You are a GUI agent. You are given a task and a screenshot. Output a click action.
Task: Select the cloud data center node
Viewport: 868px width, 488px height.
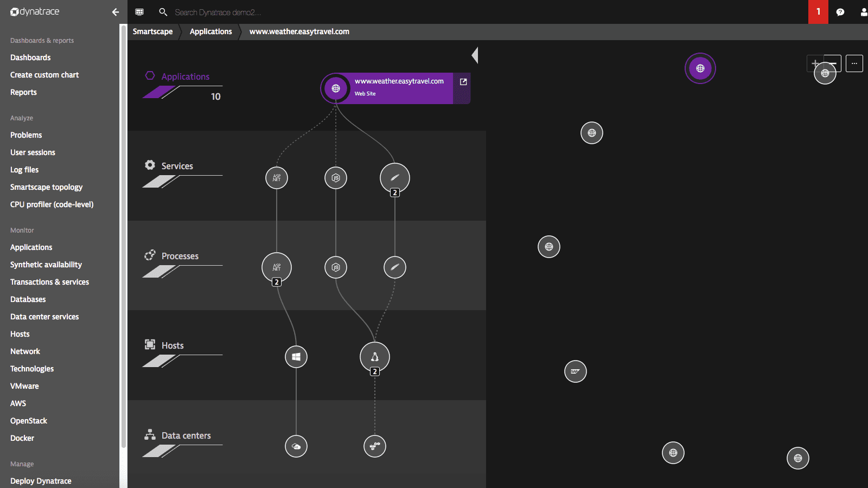pos(296,446)
